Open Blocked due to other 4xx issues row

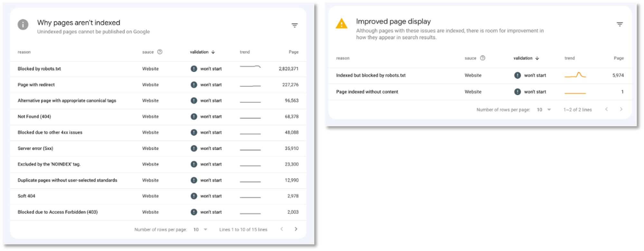tap(158, 132)
